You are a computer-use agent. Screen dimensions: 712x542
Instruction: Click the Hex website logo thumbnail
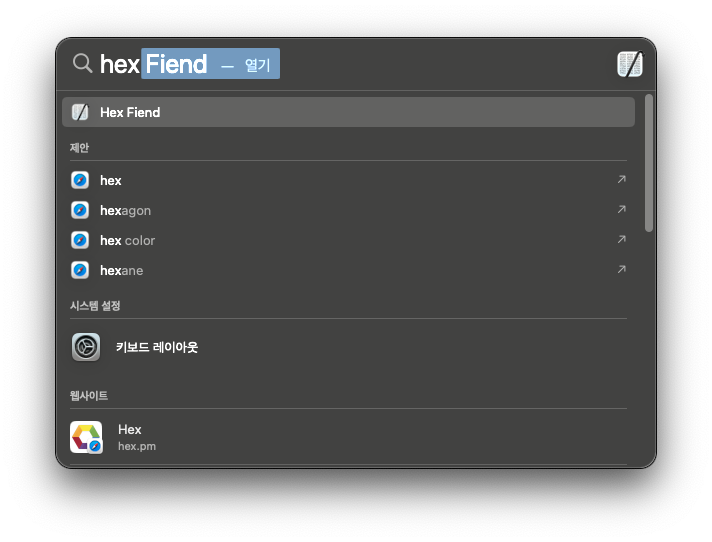(86, 437)
